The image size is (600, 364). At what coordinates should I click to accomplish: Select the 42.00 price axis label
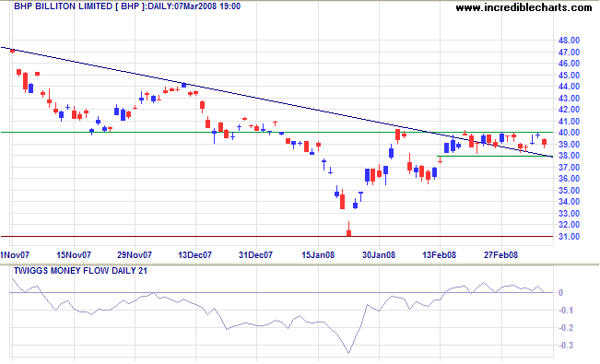pos(569,110)
